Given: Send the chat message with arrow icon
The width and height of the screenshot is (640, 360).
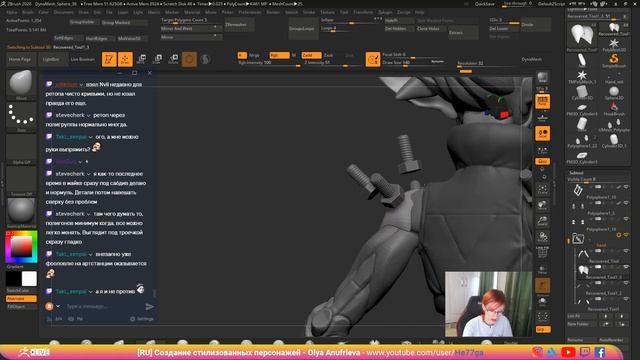Looking at the screenshot, I should (x=150, y=307).
